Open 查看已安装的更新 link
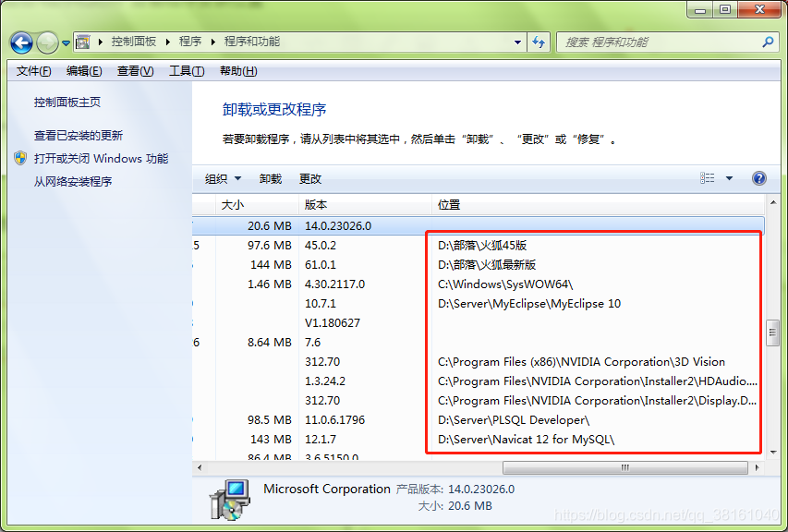788x532 pixels. pos(79,136)
